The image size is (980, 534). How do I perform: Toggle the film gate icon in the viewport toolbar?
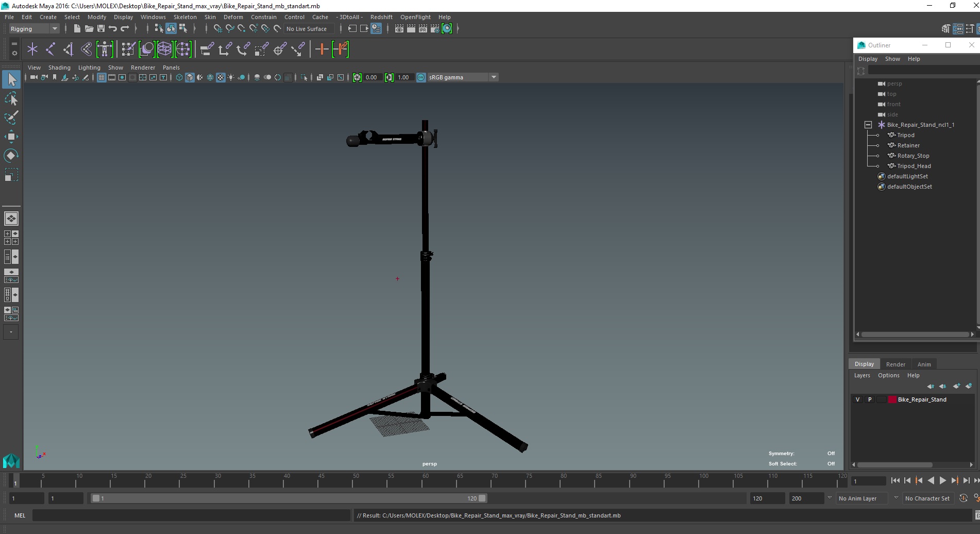point(112,77)
